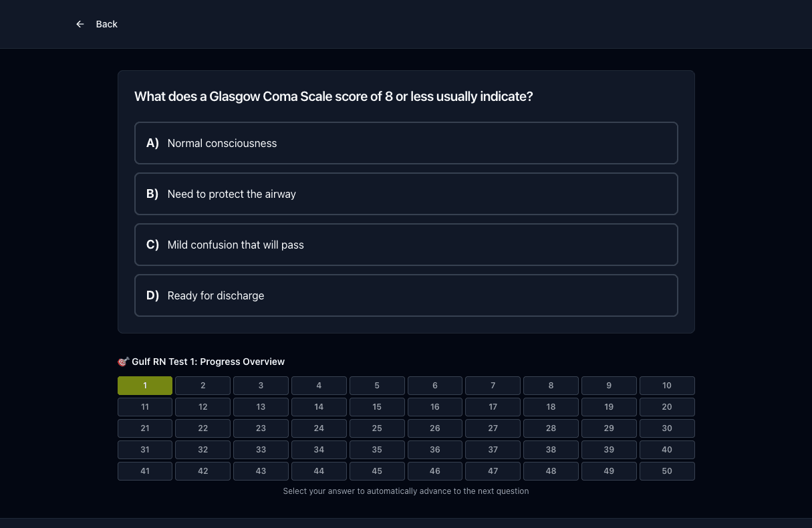
Task: Jump to last question 50
Action: coord(667,471)
